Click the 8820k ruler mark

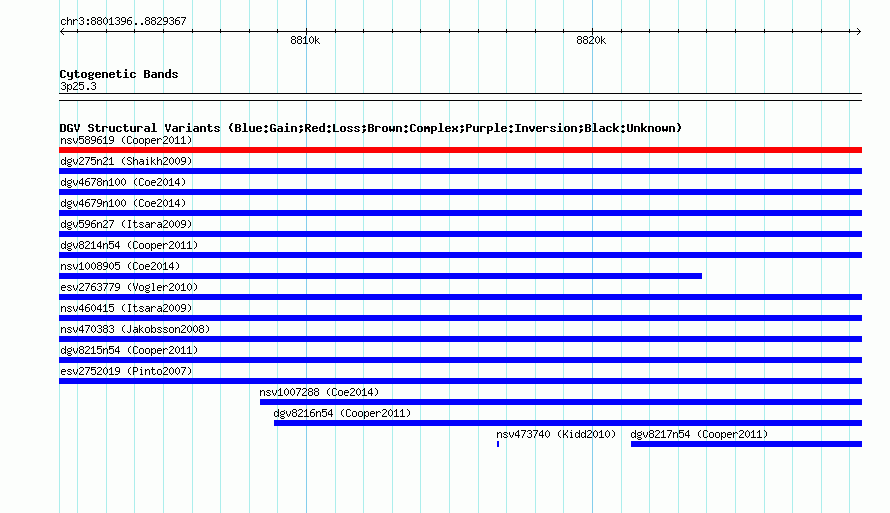tap(591, 40)
